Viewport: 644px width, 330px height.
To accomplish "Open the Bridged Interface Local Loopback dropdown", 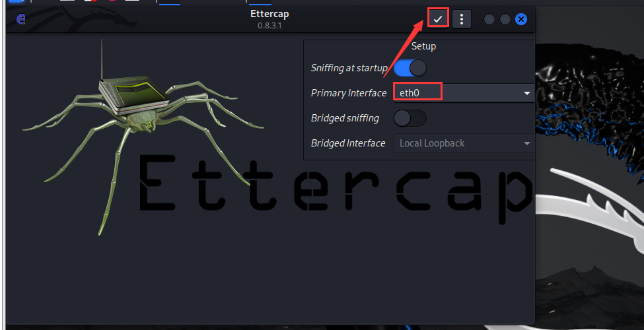I will tap(464, 143).
